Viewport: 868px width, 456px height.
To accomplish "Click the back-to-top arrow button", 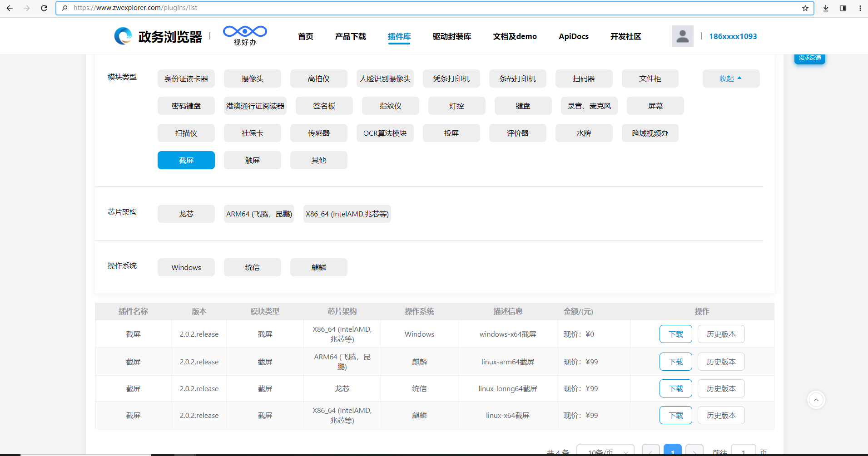I will 816,400.
